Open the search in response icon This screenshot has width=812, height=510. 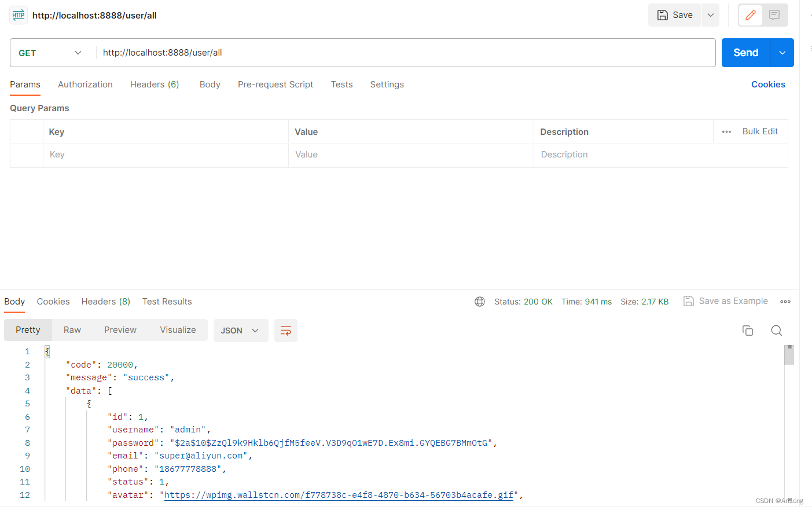(776, 330)
